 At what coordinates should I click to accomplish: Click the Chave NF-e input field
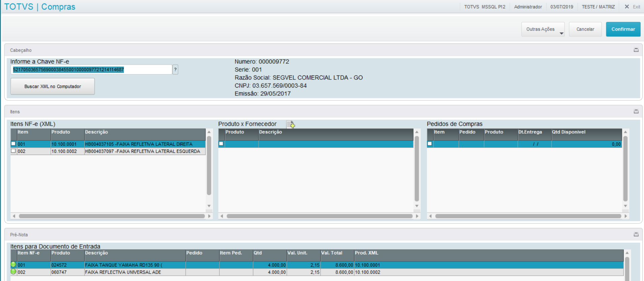coord(91,69)
